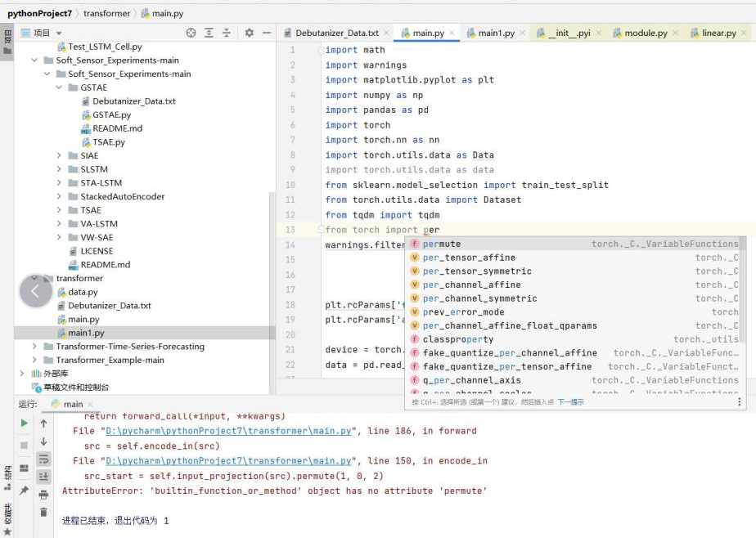The width and height of the screenshot is (756, 538).
Task: Open the 项目 view dropdown
Action: click(57, 33)
